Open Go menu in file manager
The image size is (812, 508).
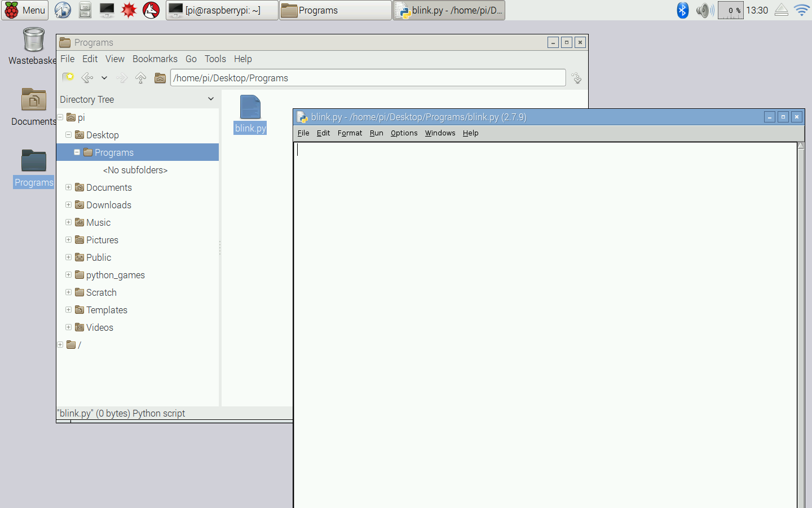(191, 59)
